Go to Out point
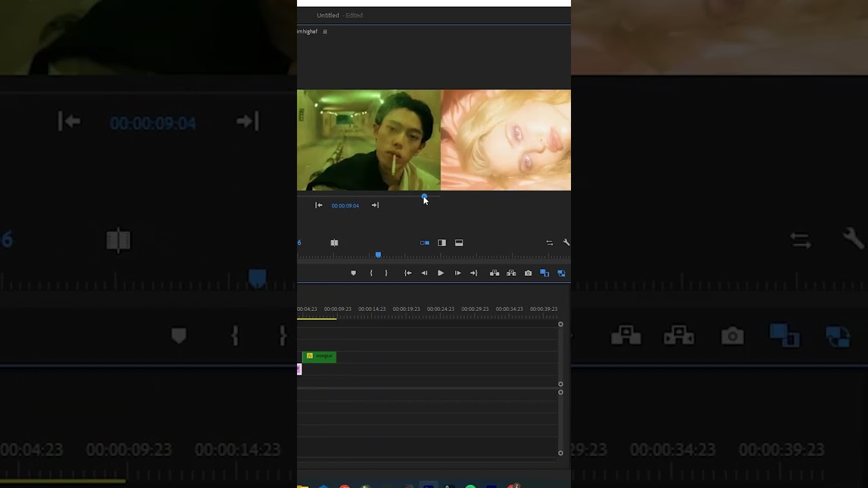The width and height of the screenshot is (868, 488). pos(474,273)
